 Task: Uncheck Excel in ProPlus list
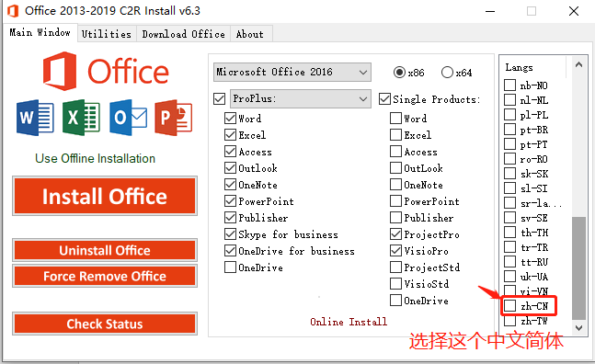pos(230,135)
